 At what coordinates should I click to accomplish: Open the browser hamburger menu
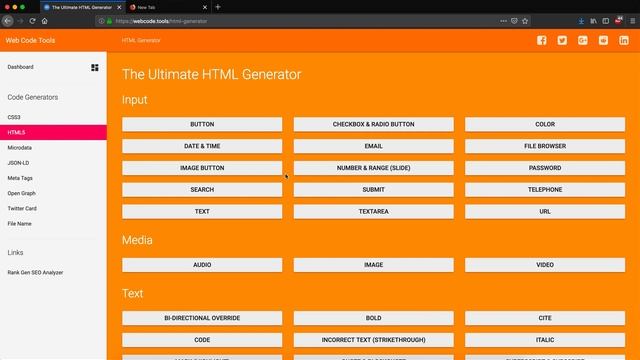tap(632, 21)
